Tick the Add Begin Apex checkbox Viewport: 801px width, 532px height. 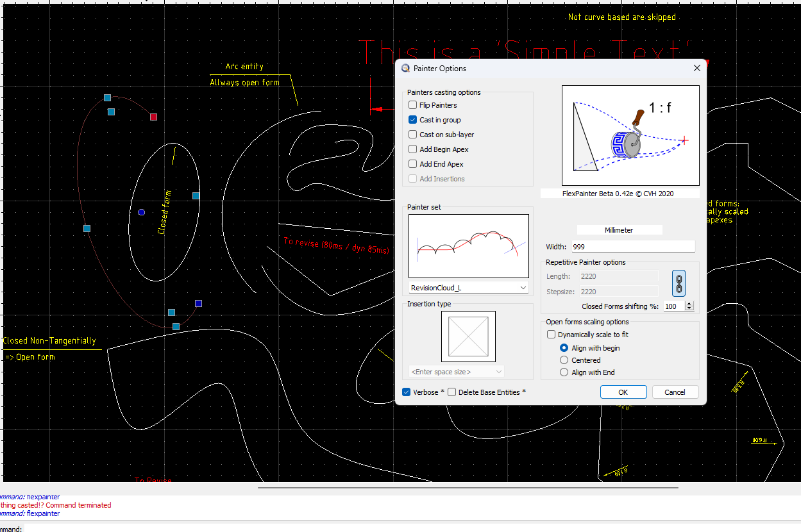tap(413, 149)
